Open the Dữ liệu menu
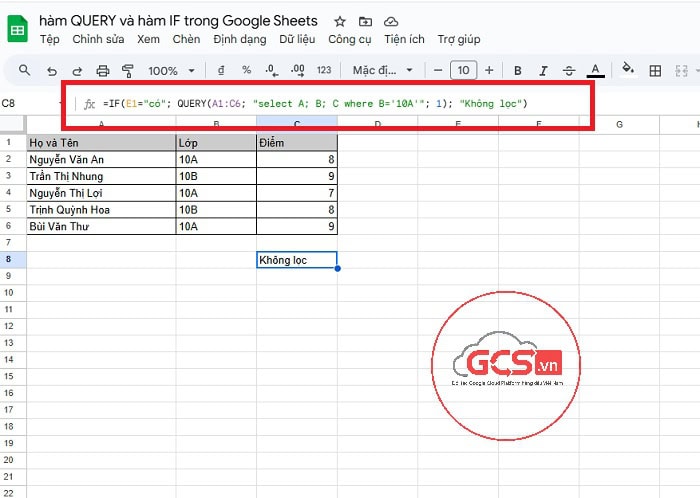 [298, 39]
